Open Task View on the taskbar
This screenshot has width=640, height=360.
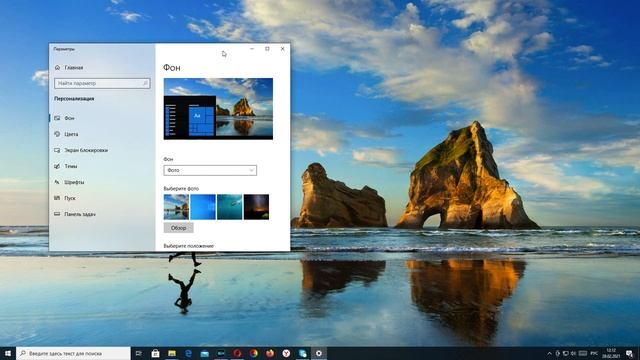pos(139,353)
